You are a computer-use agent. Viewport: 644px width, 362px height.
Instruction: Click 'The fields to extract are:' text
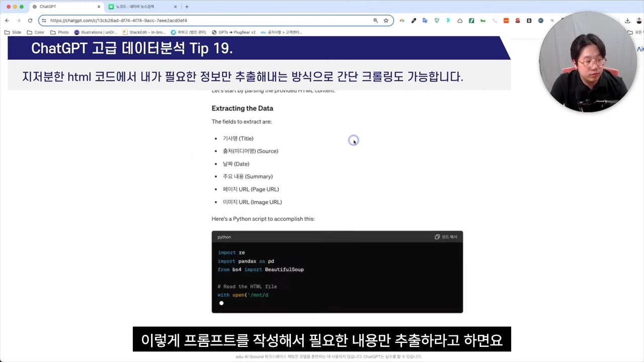click(242, 122)
